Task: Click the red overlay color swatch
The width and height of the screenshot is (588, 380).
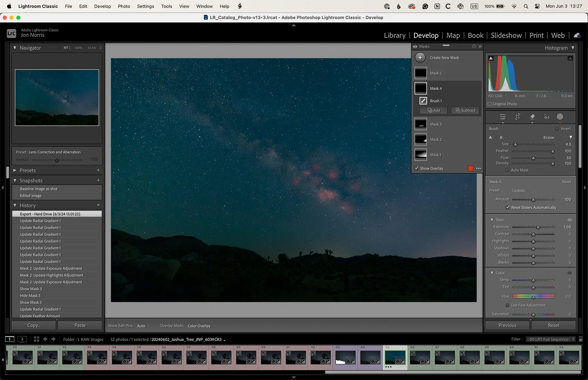Action: pos(471,168)
